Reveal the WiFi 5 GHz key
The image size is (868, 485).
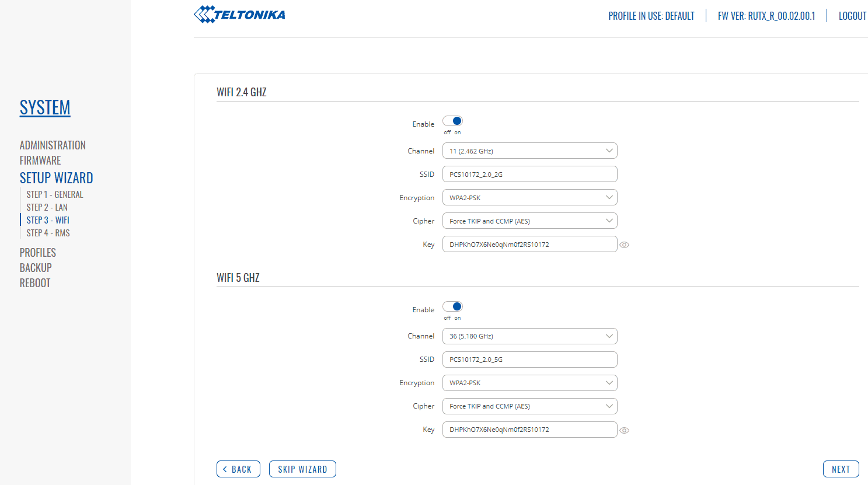(x=624, y=431)
